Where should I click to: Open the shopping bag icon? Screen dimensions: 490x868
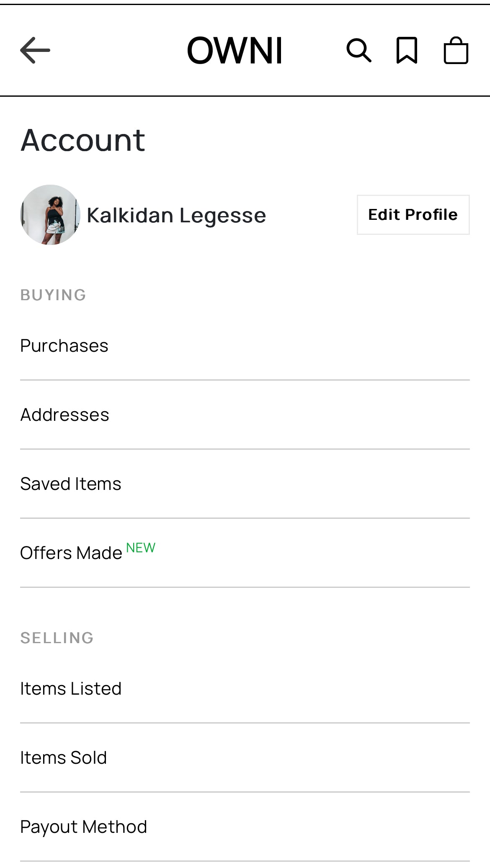pyautogui.click(x=456, y=51)
